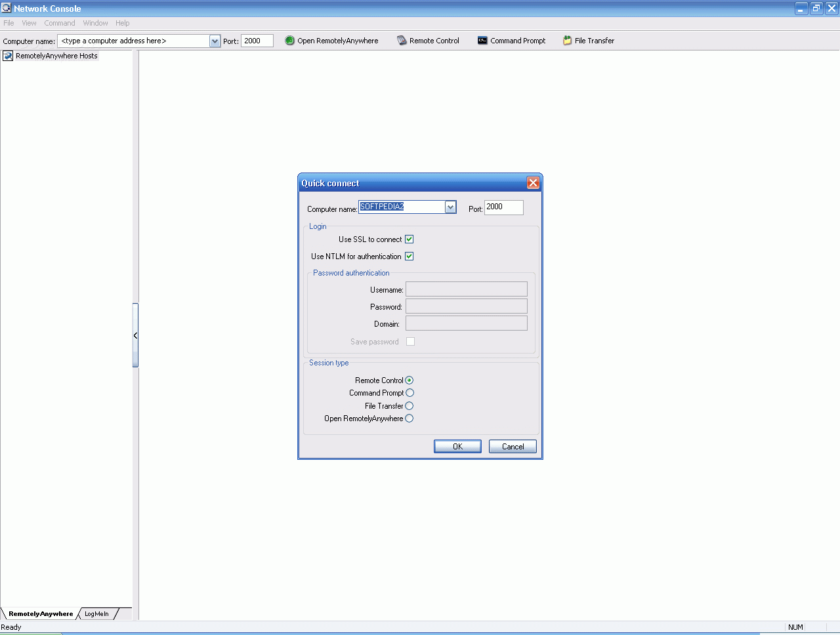Toggle the Save password checkbox
The height and width of the screenshot is (635, 840).
pyautogui.click(x=410, y=342)
